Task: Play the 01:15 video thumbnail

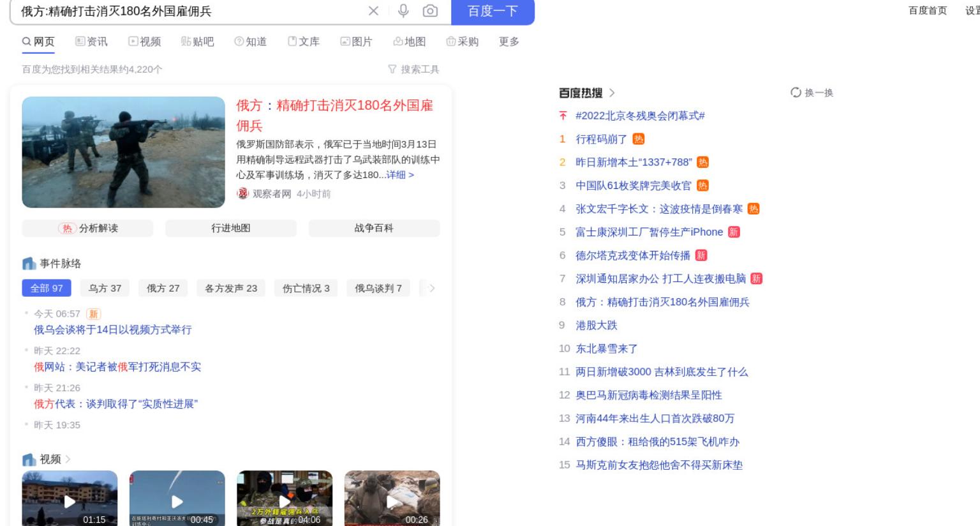Action: point(70,498)
